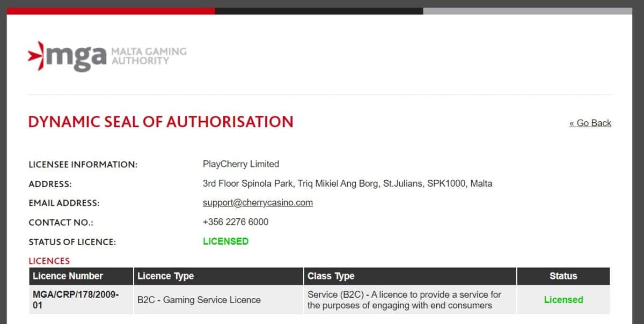Go back via the « Go Back link
Viewport: 644px width, 324px height.
coord(590,123)
